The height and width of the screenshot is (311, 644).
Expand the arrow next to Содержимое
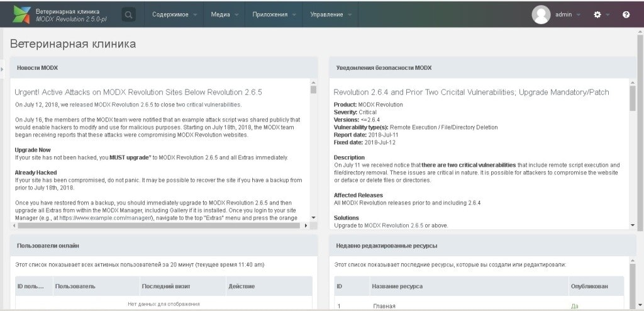tap(196, 15)
